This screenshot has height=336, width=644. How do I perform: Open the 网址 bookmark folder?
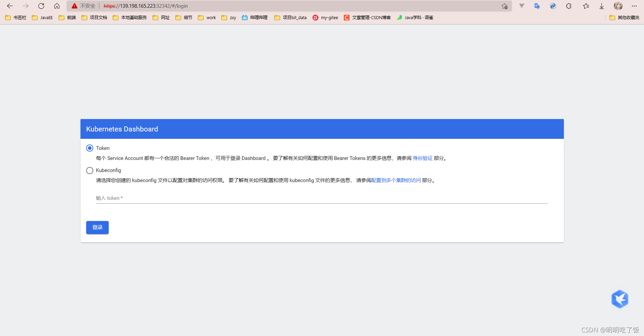(x=161, y=17)
